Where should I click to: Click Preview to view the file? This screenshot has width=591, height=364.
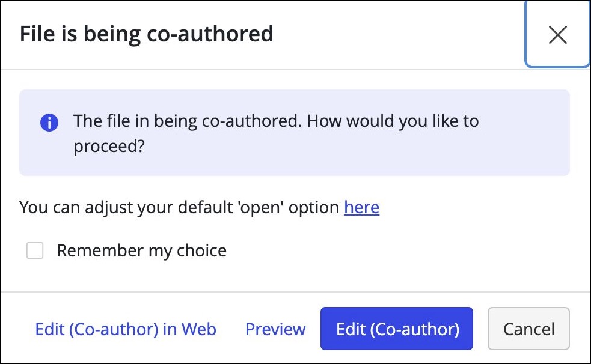(275, 329)
